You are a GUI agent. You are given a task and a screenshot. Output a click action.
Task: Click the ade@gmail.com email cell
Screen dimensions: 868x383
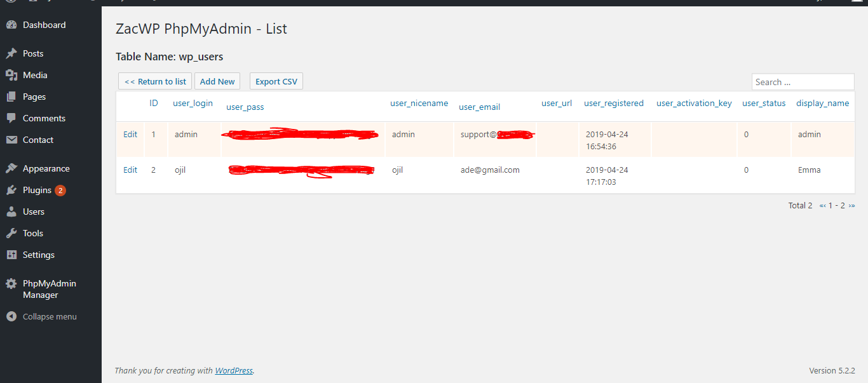pyautogui.click(x=491, y=170)
